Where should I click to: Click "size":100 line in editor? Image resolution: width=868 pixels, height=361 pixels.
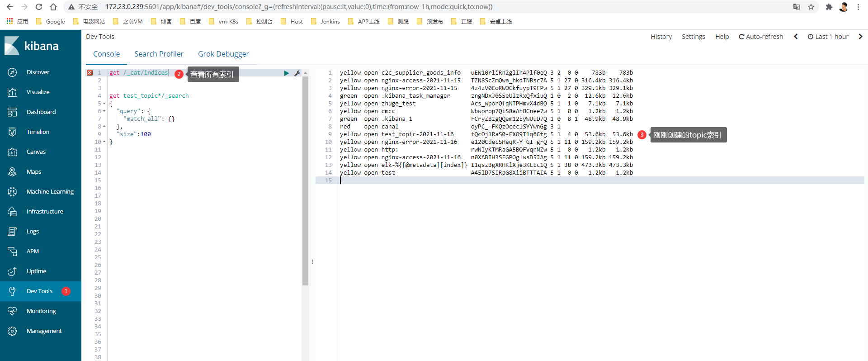(133, 134)
